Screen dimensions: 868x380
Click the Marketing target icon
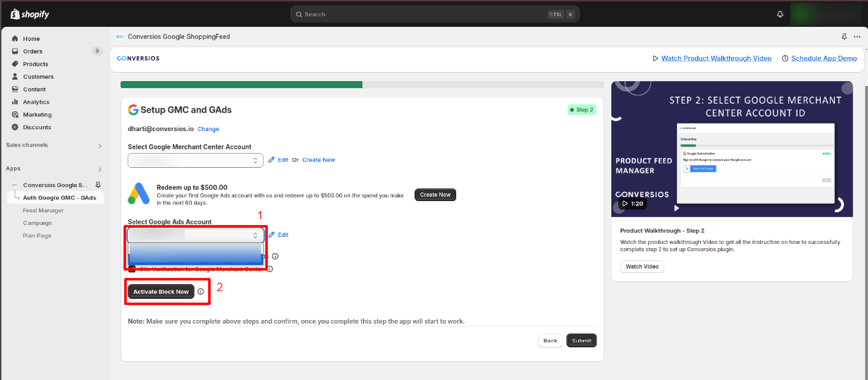coord(15,115)
